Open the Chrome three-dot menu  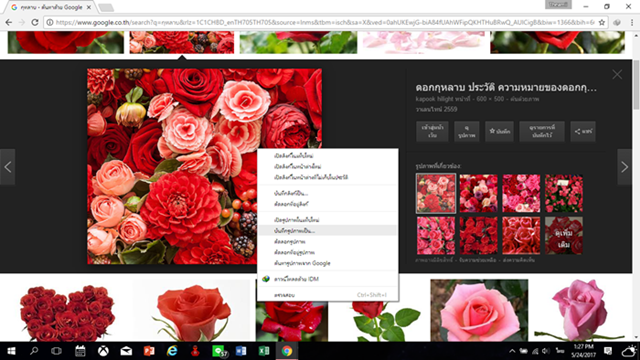tap(631, 22)
